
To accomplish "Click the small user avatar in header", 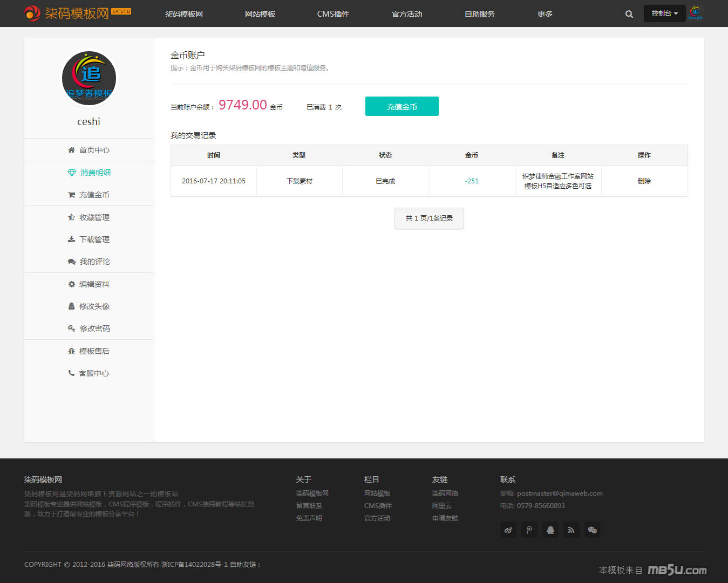I will [x=696, y=13].
